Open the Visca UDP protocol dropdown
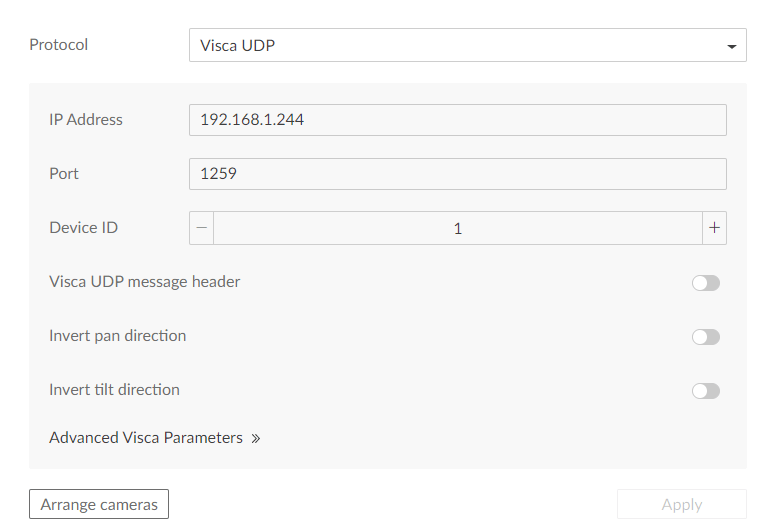This screenshot has width=778, height=528. [467, 45]
